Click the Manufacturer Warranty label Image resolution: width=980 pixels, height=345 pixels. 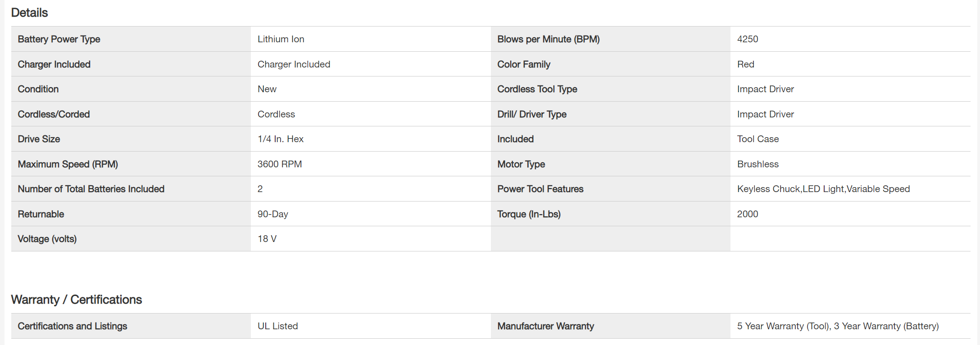click(x=546, y=326)
